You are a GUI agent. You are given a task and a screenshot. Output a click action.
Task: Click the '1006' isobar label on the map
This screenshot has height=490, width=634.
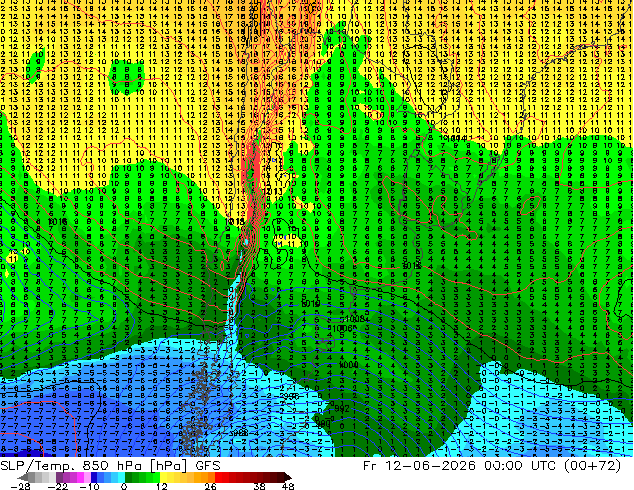342,329
